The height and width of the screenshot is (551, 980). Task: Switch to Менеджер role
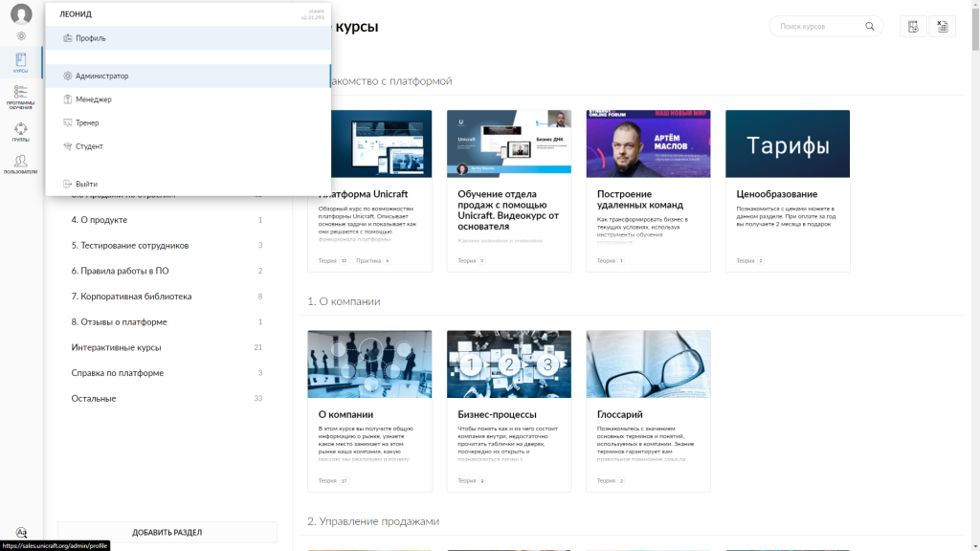click(x=189, y=99)
